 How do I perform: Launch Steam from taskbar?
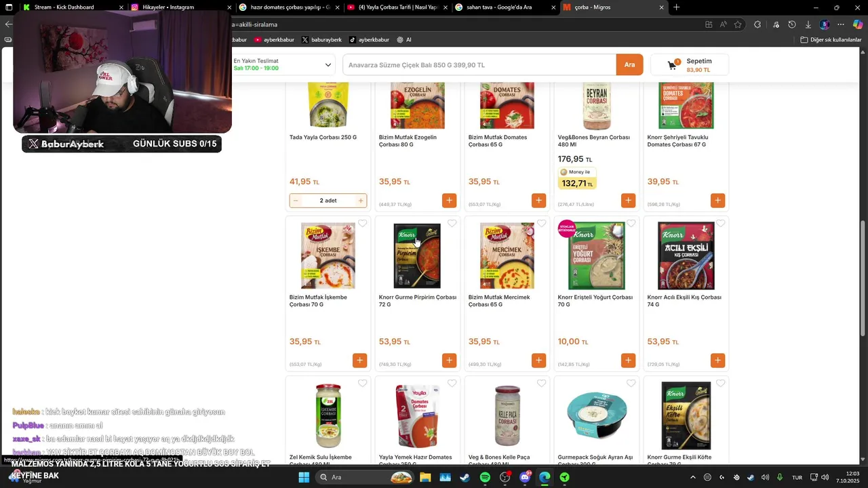465,477
